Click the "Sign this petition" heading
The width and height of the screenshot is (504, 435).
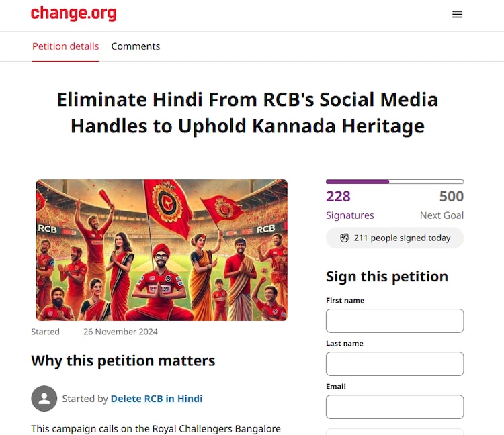(386, 277)
